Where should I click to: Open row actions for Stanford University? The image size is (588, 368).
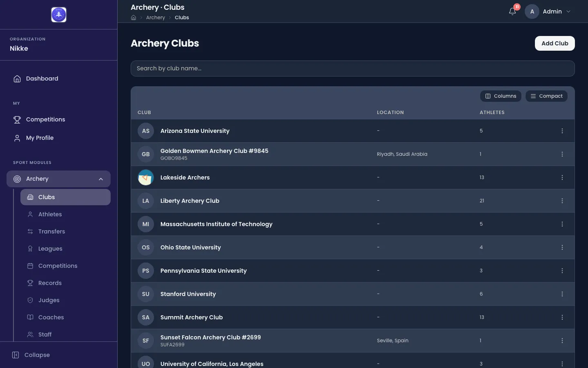tap(562, 294)
